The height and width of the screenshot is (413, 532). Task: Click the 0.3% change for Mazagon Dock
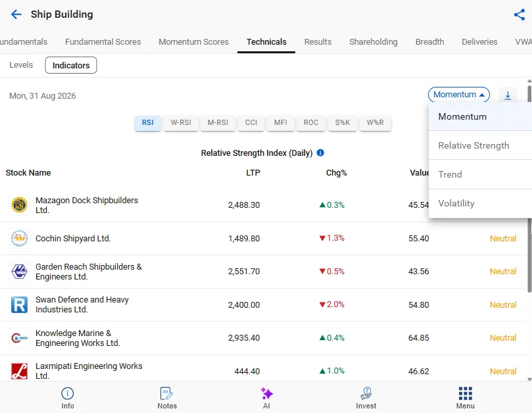(x=332, y=205)
